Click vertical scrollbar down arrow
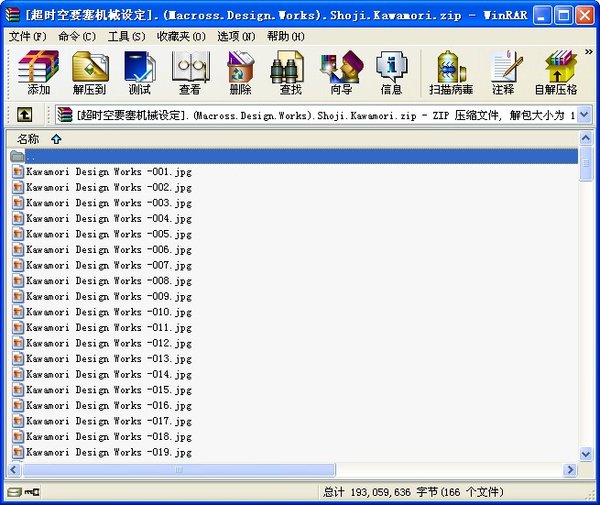600x505 pixels. [x=586, y=454]
